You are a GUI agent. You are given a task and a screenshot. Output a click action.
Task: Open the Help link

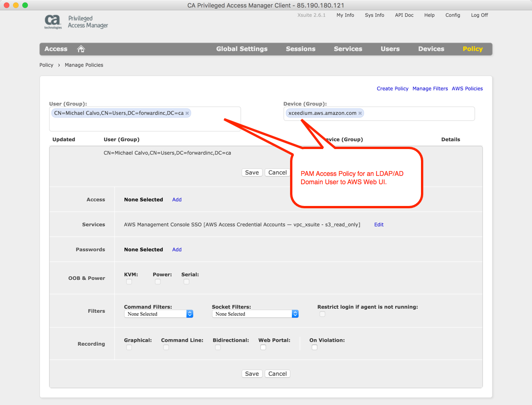(x=429, y=15)
